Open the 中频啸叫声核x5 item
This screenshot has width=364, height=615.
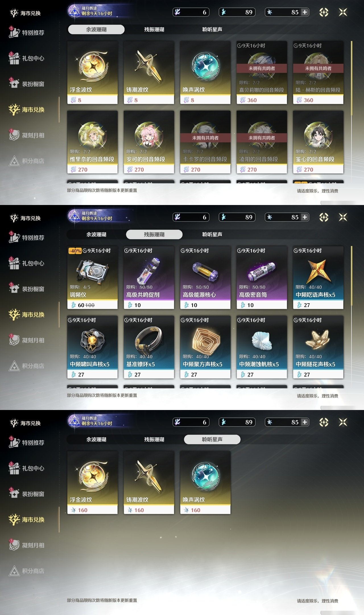click(92, 347)
